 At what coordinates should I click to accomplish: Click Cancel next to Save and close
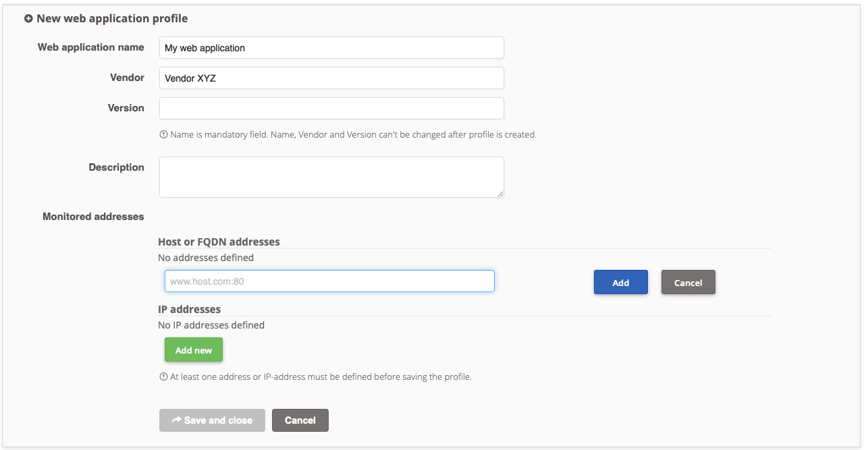(x=300, y=420)
